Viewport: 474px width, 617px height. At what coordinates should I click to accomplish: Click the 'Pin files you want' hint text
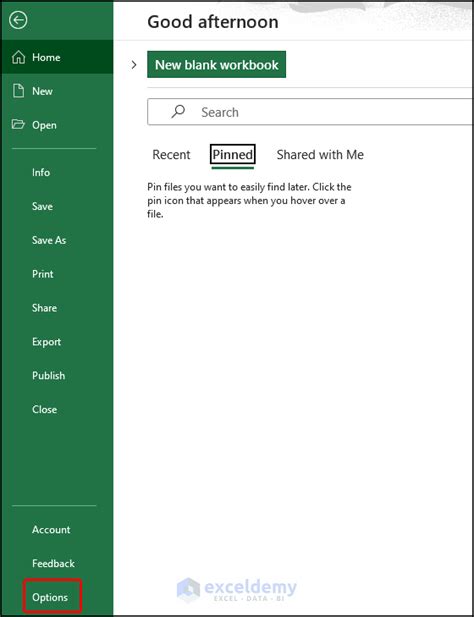point(249,200)
